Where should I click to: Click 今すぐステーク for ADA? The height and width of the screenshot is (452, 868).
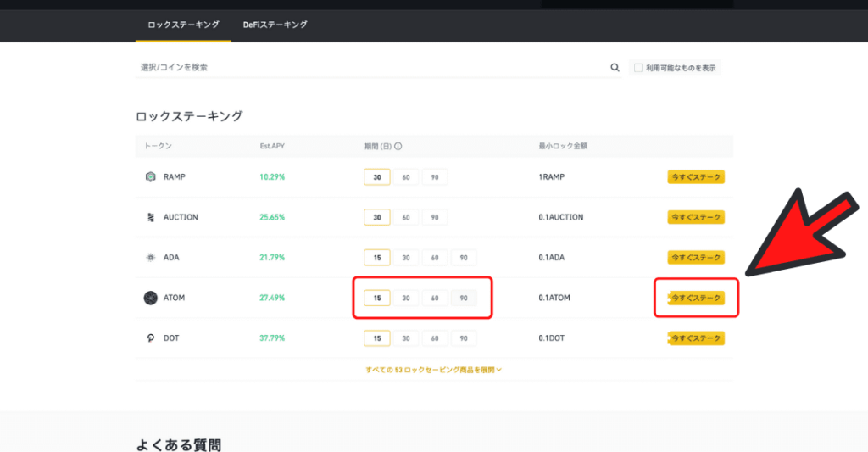pyautogui.click(x=696, y=258)
